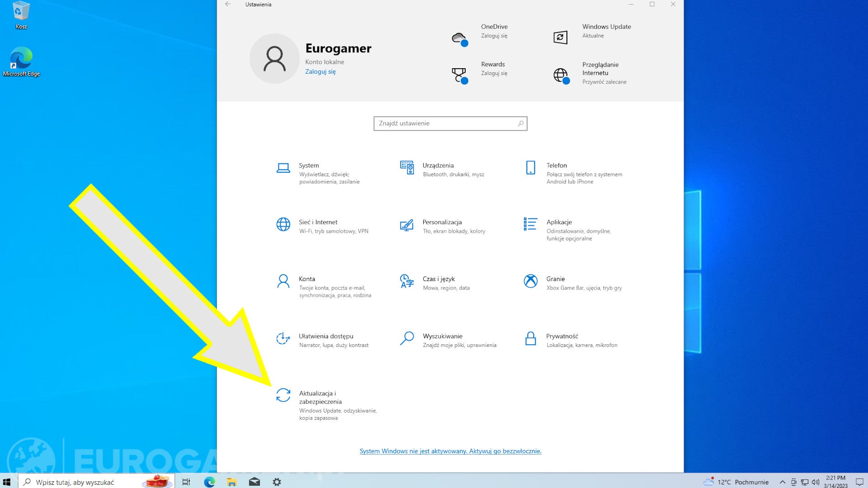Expand hidden system tray icons chevron
Viewport: 868px width, 488px height.
(x=783, y=482)
